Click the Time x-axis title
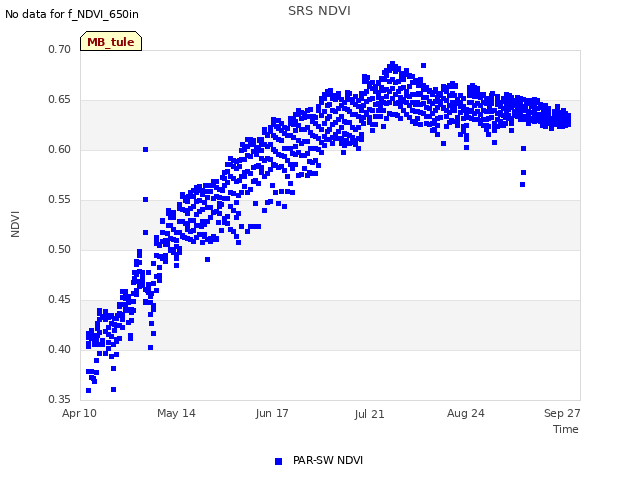The image size is (640, 480). click(565, 429)
